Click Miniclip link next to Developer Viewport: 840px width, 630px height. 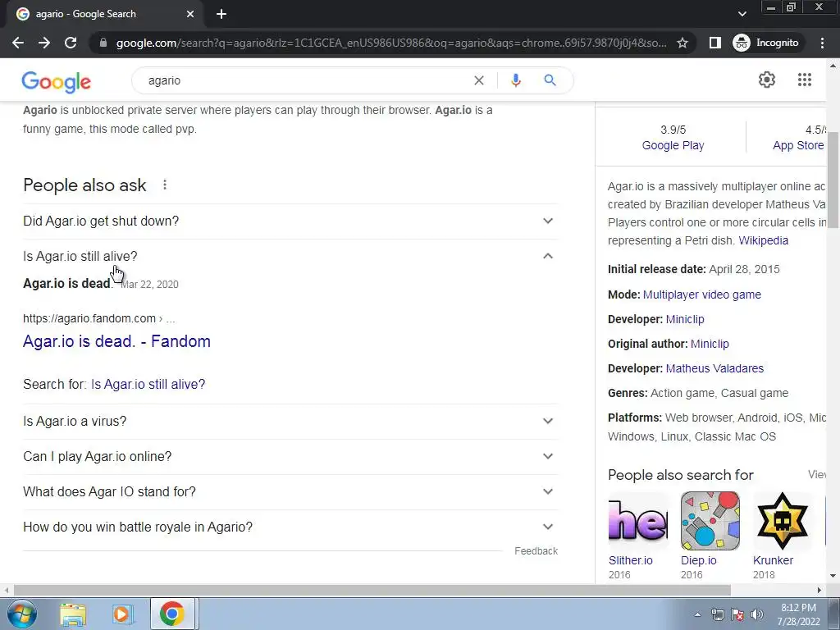tap(685, 319)
